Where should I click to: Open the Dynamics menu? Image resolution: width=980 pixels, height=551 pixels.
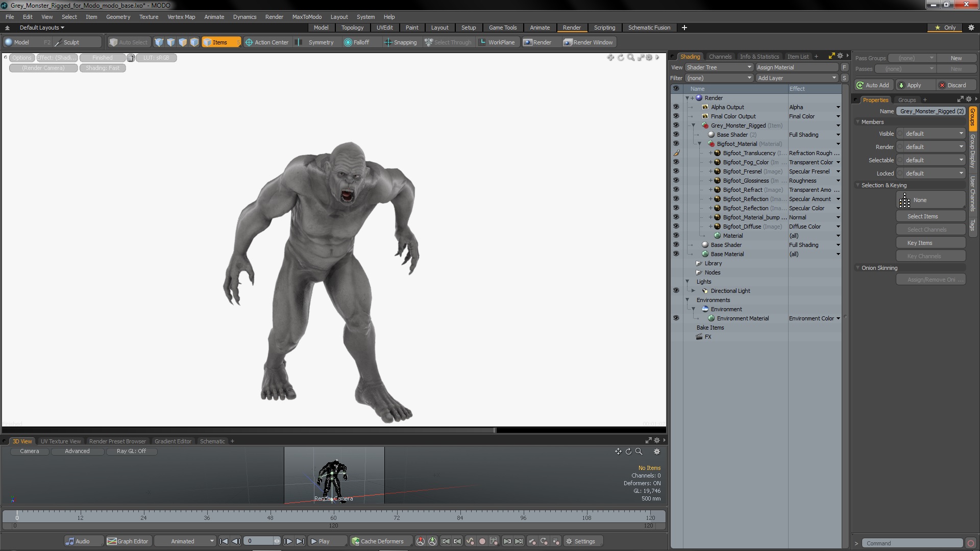tap(244, 17)
